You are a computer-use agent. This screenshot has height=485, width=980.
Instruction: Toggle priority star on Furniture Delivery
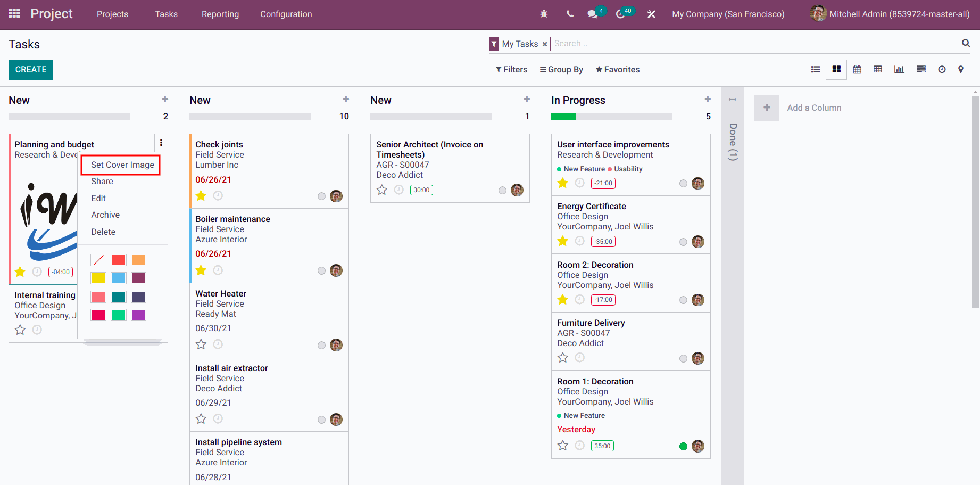pos(563,358)
